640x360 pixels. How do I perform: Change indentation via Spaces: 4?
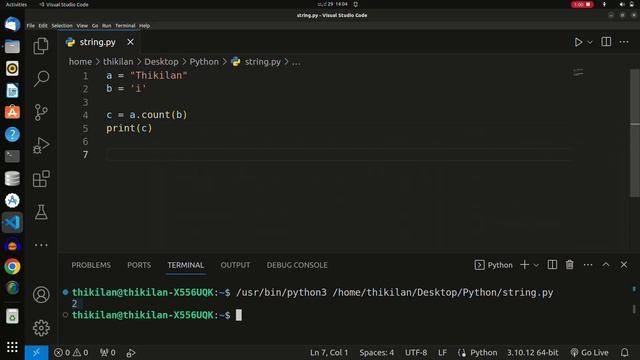[376, 352]
